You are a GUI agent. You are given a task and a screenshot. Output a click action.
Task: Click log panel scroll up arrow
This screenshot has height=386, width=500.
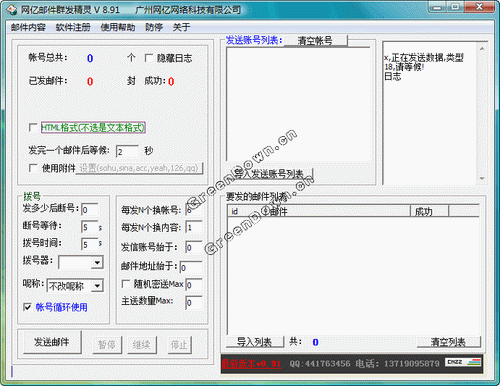(x=482, y=49)
